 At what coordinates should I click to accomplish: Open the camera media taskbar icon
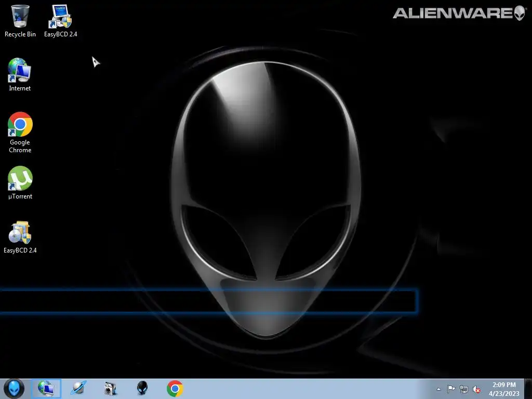110,389
